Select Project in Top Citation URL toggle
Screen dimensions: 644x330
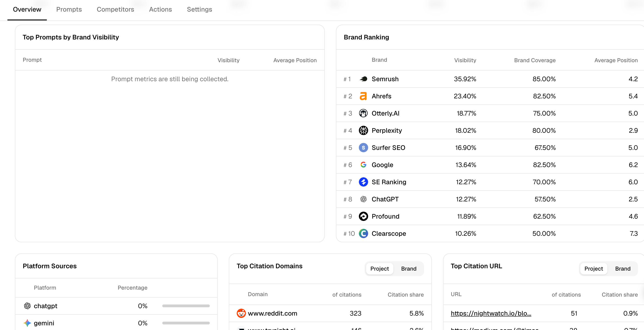[x=593, y=269]
